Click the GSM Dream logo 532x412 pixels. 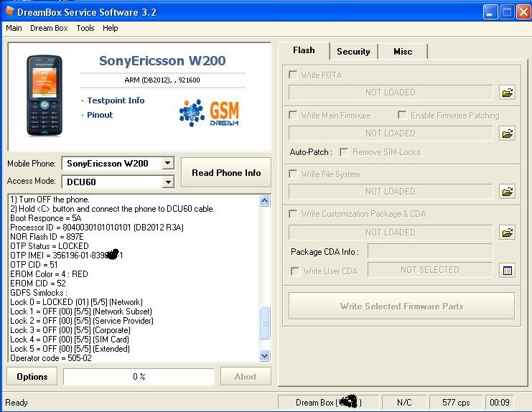[209, 113]
